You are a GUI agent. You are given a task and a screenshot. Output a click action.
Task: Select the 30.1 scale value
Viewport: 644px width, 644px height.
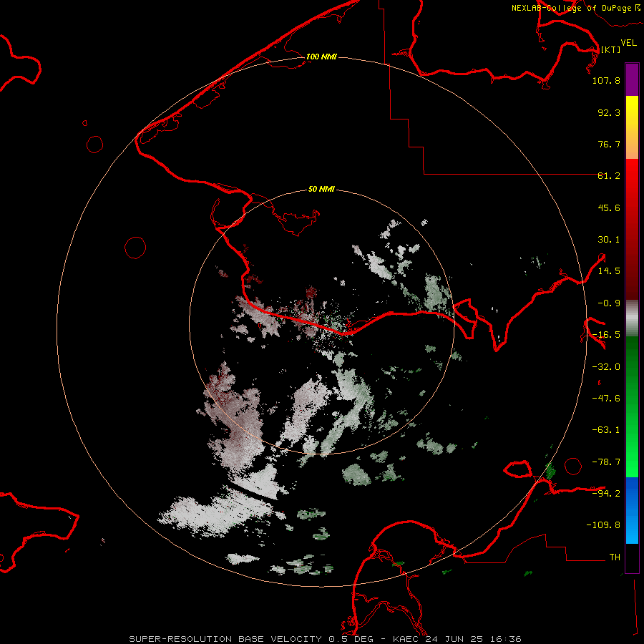609,240
